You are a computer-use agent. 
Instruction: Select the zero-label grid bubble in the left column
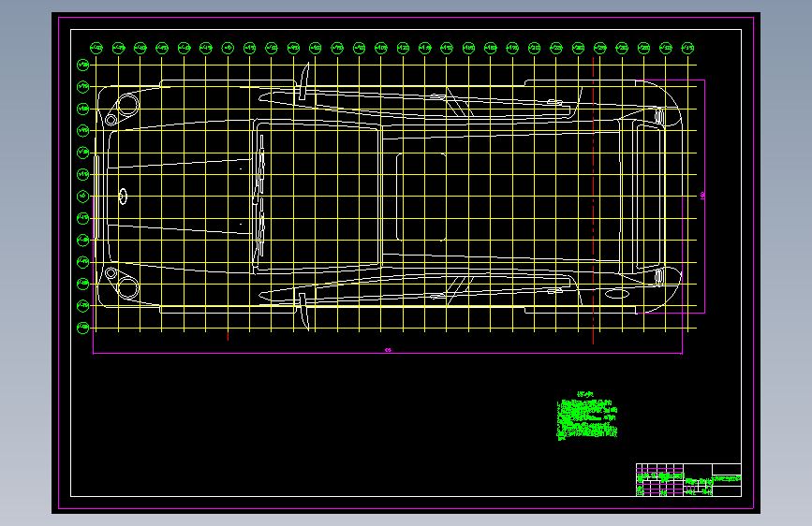(x=82, y=197)
